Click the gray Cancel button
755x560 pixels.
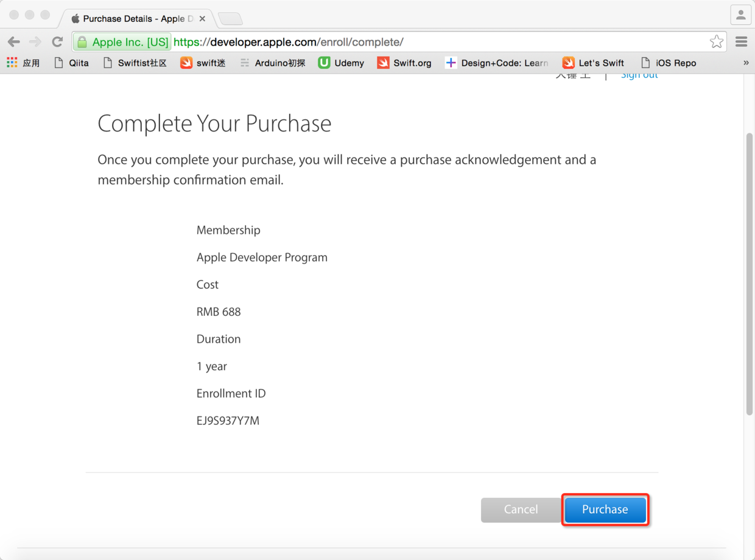point(521,509)
